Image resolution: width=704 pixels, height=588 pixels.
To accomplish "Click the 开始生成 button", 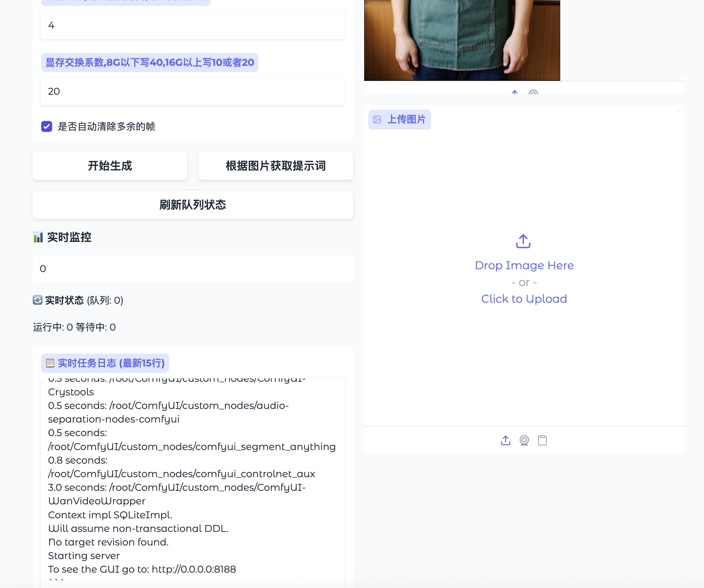I will tap(110, 166).
